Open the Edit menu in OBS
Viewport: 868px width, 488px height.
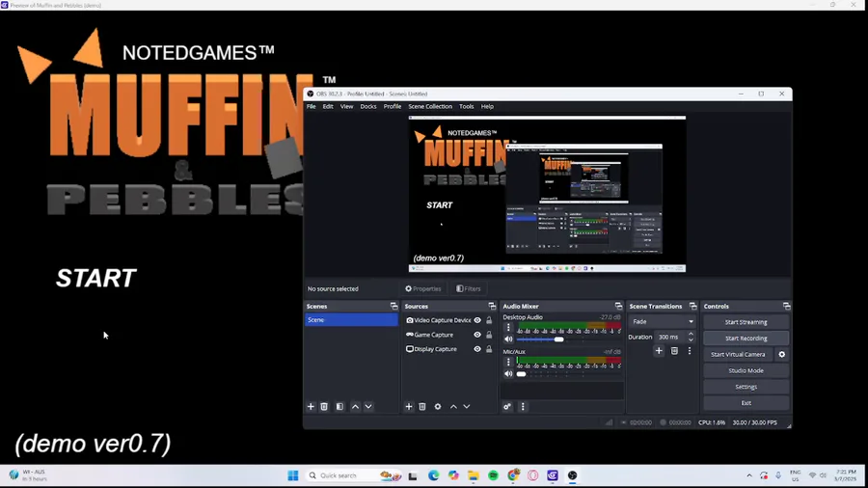(328, 106)
